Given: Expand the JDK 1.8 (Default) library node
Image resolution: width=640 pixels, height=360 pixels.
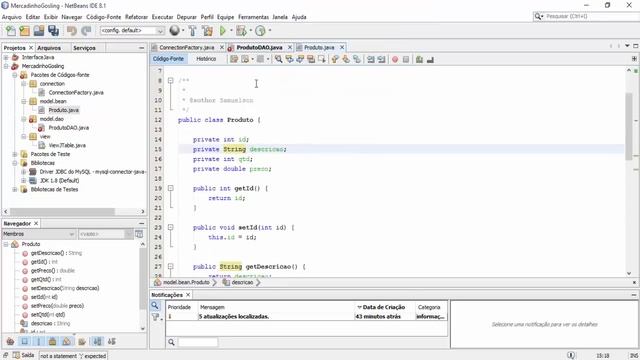Looking at the screenshot, I should 24,180.
